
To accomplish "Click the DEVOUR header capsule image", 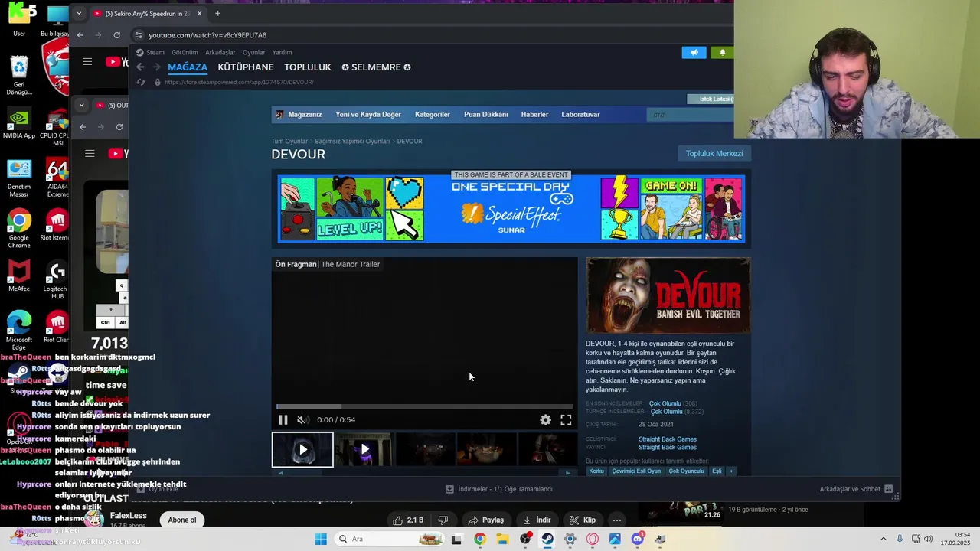I will [668, 295].
